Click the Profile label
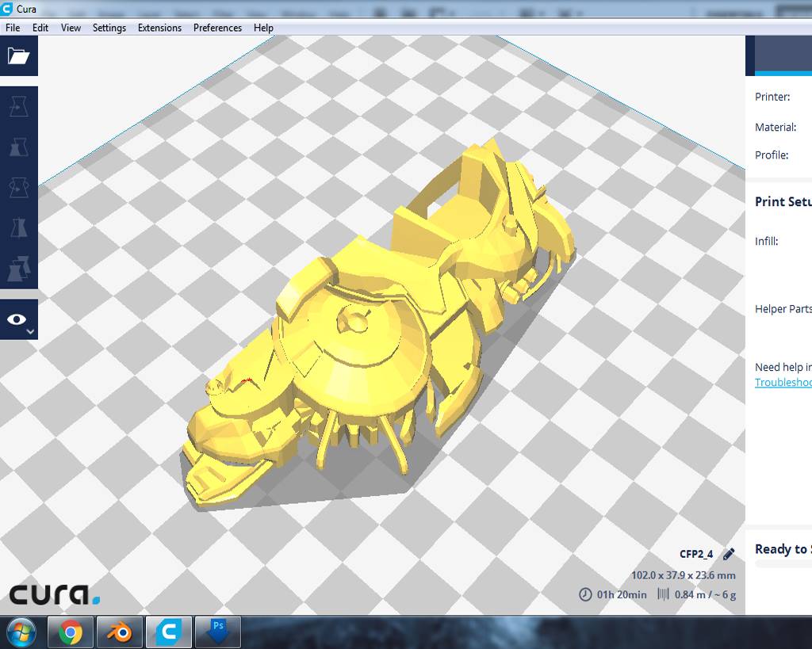This screenshot has width=812, height=649. (x=772, y=155)
